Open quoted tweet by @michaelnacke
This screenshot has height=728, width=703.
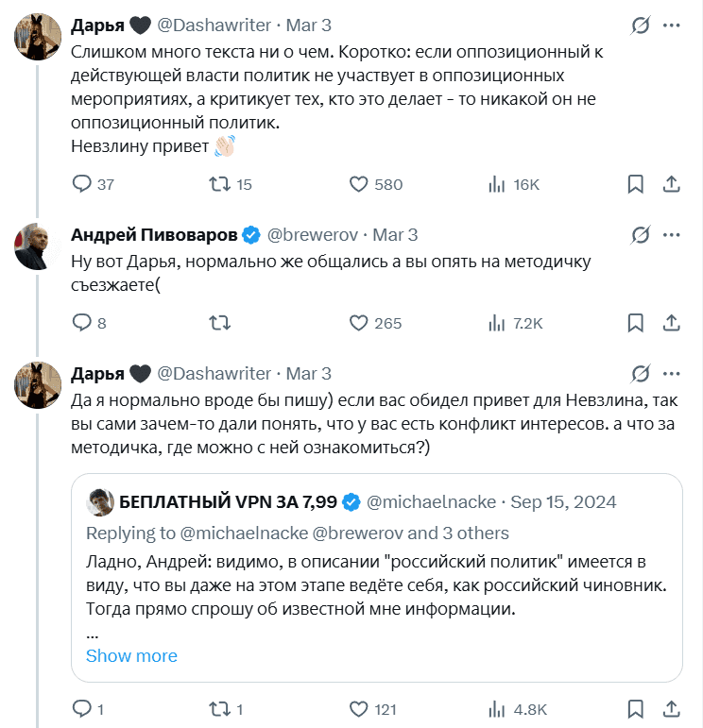[376, 578]
